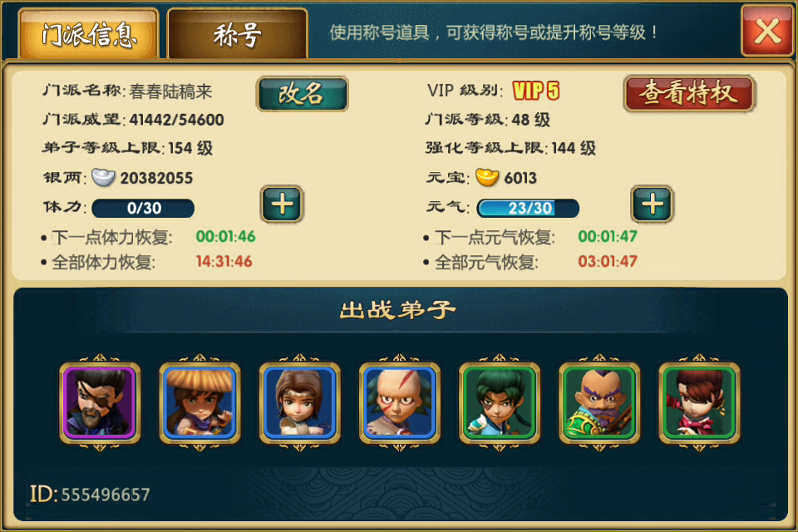This screenshot has width=798, height=532.
Task: Rename the sect with the 改名 button
Action: (303, 94)
